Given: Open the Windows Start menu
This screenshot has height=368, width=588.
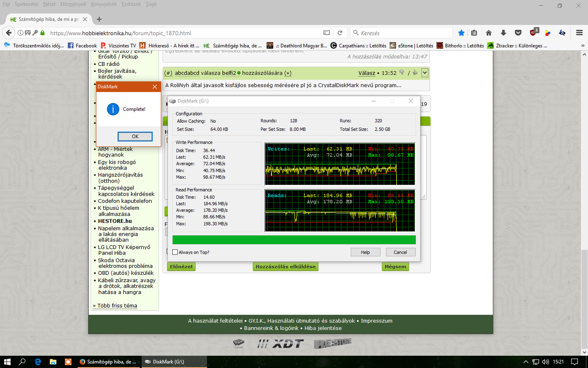Looking at the screenshot, I should (7, 362).
